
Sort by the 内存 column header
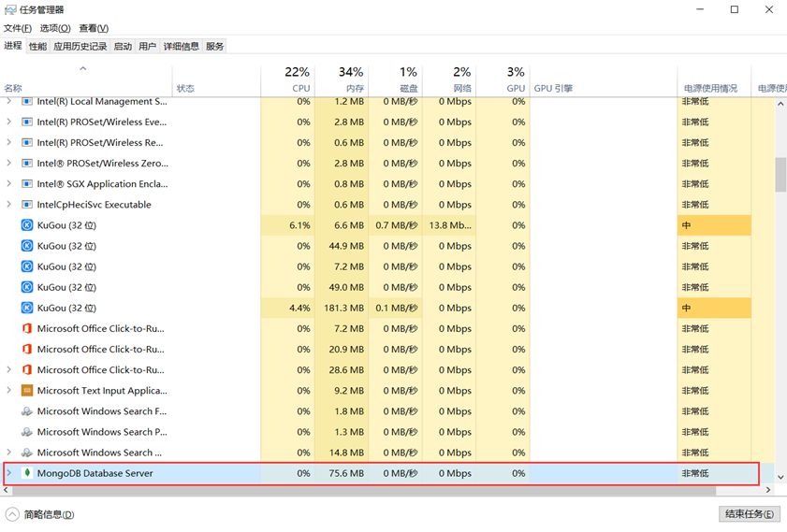[342, 80]
